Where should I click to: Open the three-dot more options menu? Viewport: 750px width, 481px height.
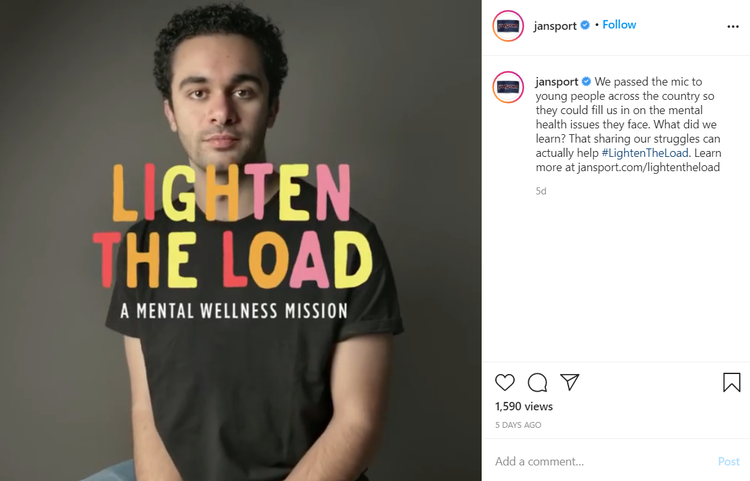tap(733, 26)
